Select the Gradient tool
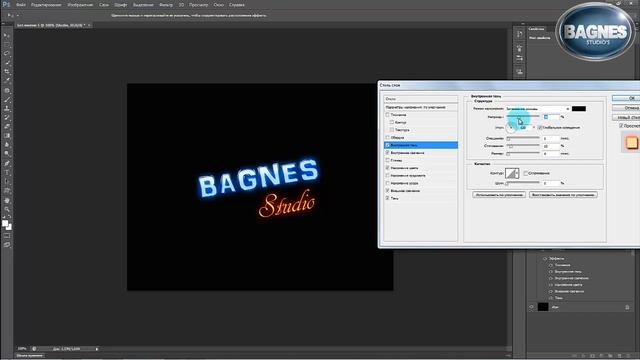 (7, 136)
